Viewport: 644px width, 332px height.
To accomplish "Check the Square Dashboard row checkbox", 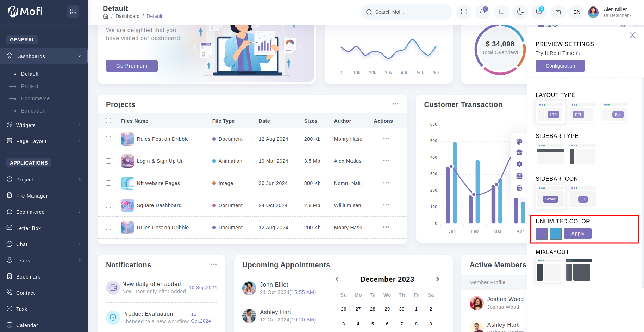I will point(108,205).
